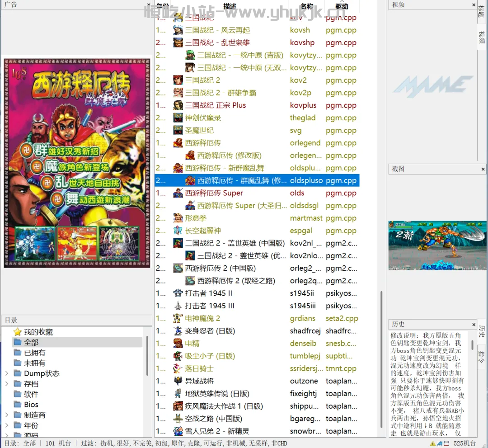
Task: Select the 西游释厄传 2 (中国版) icon
Action: click(178, 268)
